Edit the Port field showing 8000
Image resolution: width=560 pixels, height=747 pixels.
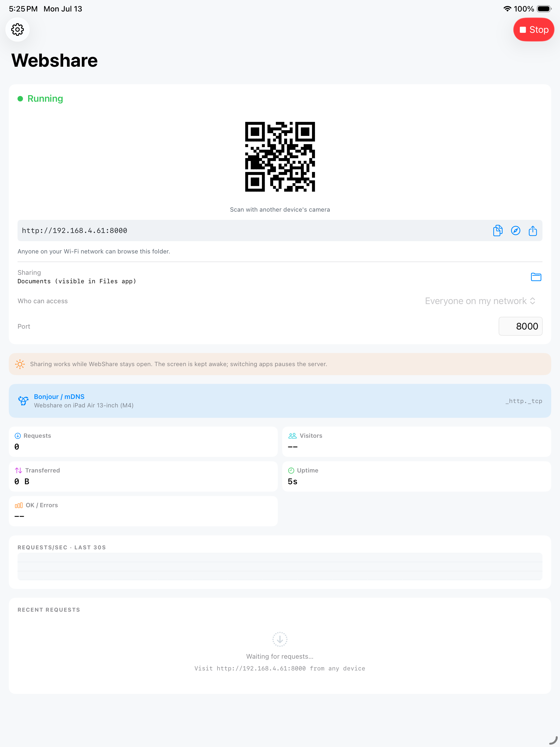point(520,326)
